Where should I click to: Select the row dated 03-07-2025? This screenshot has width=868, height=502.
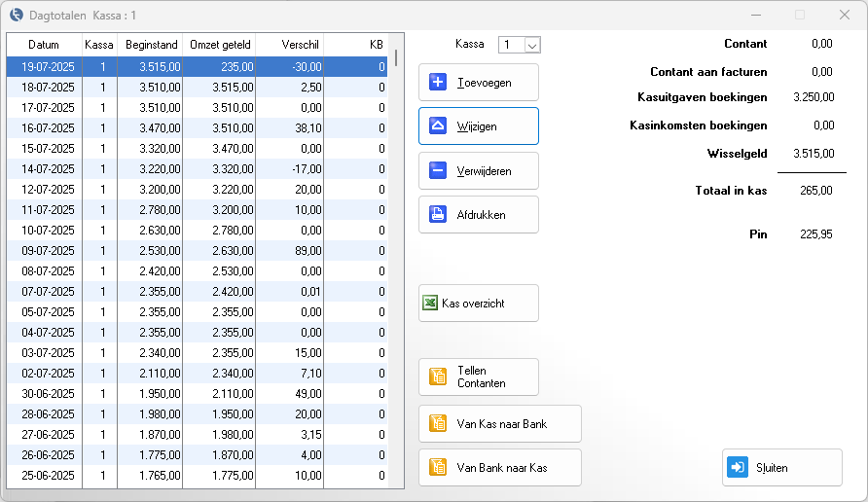pyautogui.click(x=198, y=353)
